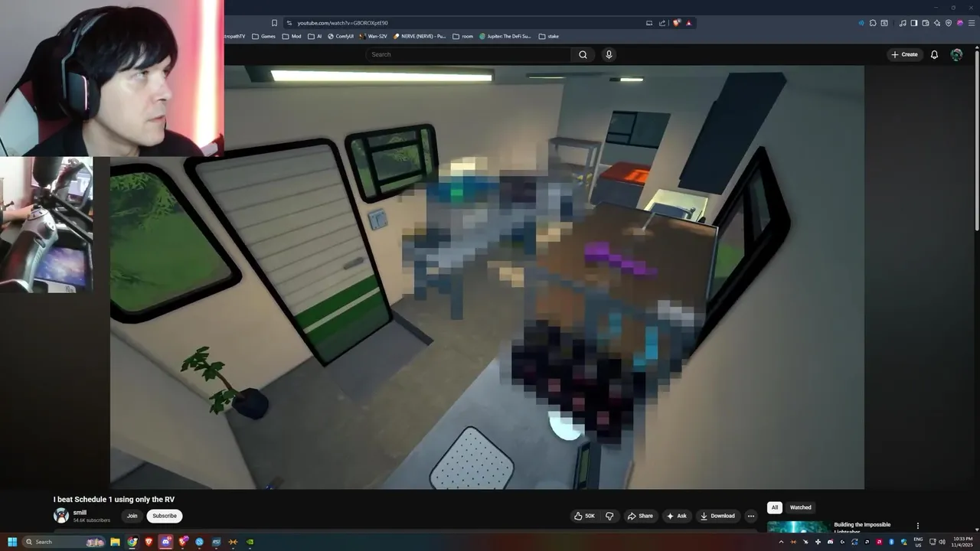This screenshot has height=551, width=980.
Task: Open the Wan-S2V bookmark
Action: click(x=373, y=36)
